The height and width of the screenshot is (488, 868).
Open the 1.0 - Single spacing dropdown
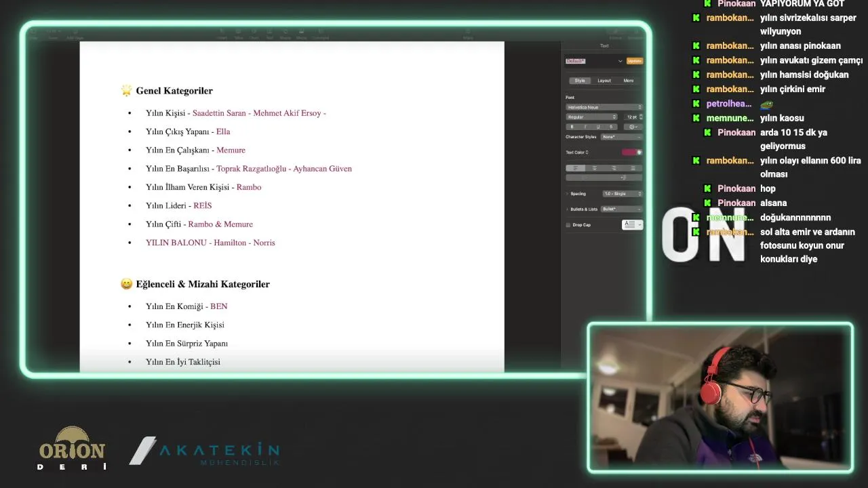pyautogui.click(x=623, y=194)
